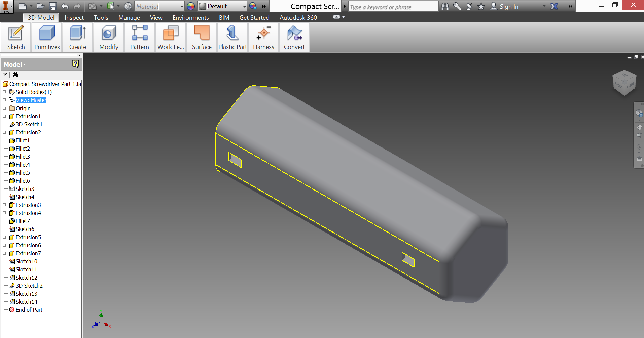Switch to the Environments tab
Image resolution: width=644 pixels, height=338 pixels.
pyautogui.click(x=191, y=17)
